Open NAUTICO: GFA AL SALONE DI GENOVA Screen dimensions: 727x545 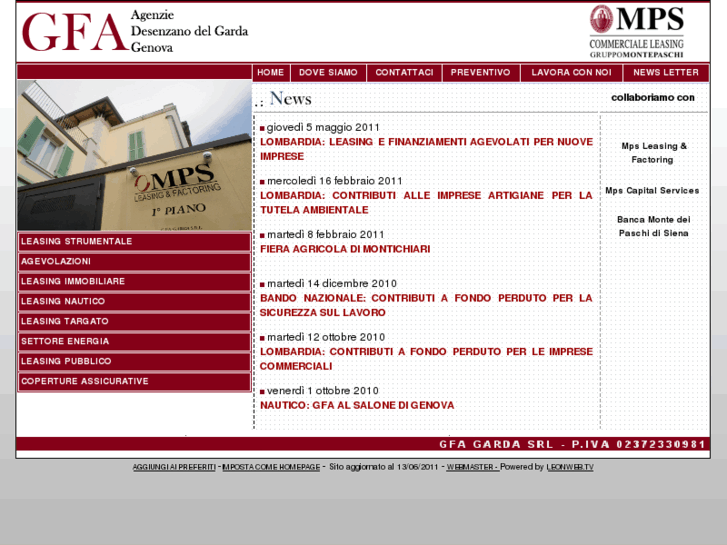357,405
